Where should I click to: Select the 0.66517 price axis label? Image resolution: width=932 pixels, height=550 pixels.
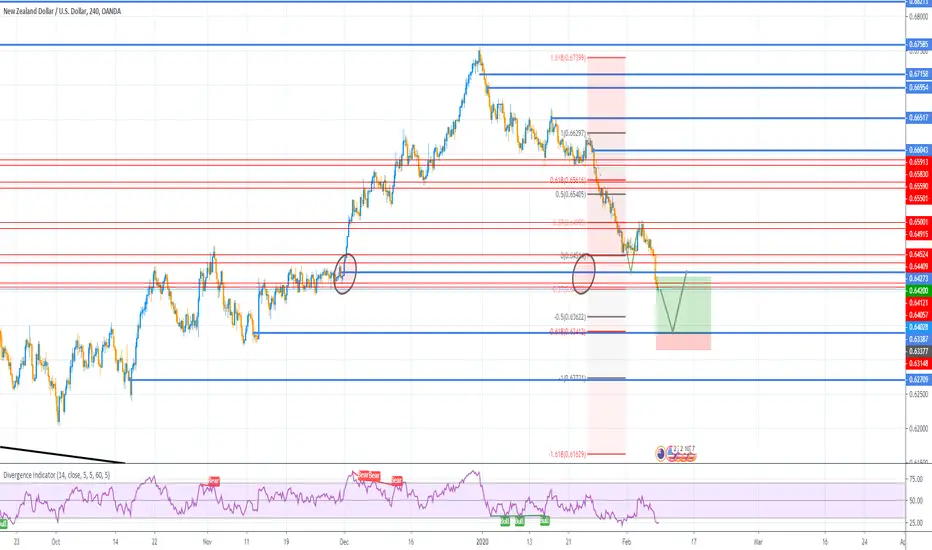point(918,118)
